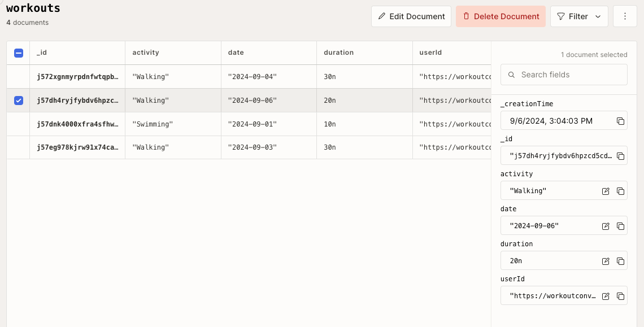This screenshot has height=327, width=644.
Task: Click the 30n duration in 2024-09-03 row
Action: (x=364, y=147)
